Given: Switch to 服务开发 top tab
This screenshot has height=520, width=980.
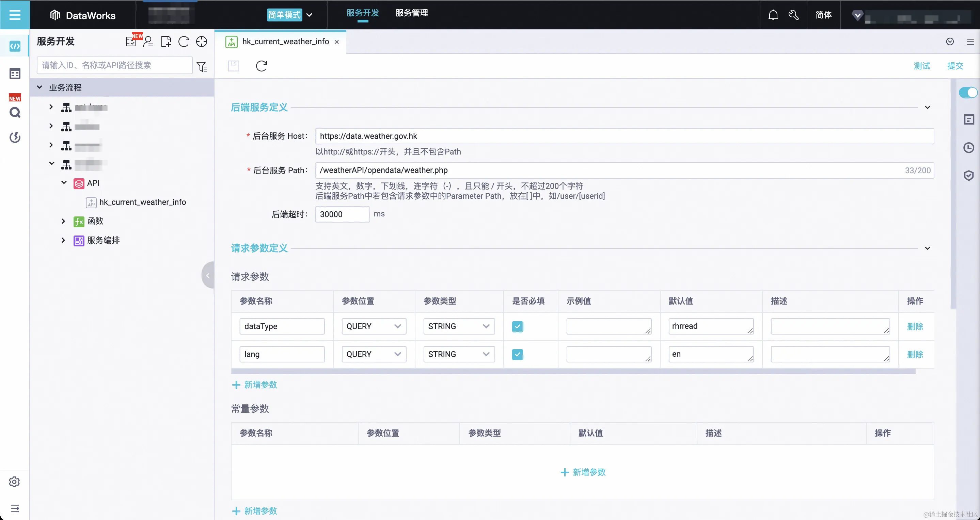Looking at the screenshot, I should click(x=363, y=13).
